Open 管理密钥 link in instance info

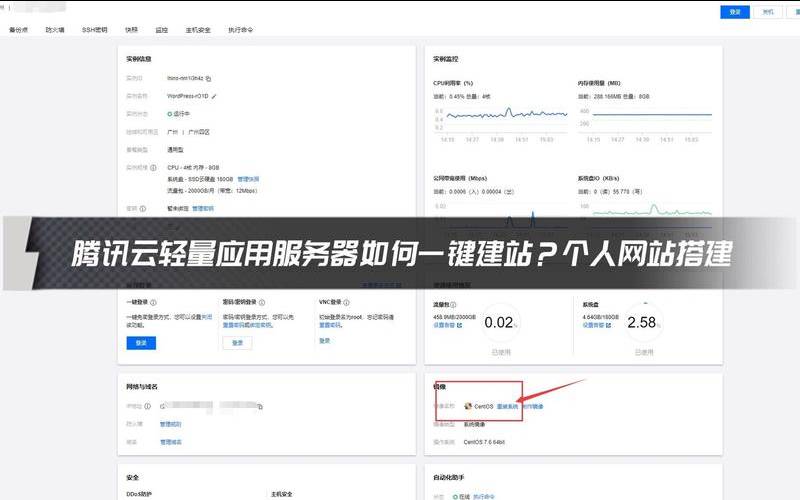[x=203, y=209]
